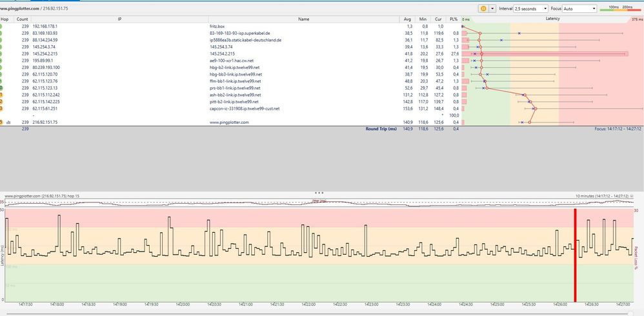Click the 27,6 packet loss value
644x316 pixels.
click(x=455, y=54)
